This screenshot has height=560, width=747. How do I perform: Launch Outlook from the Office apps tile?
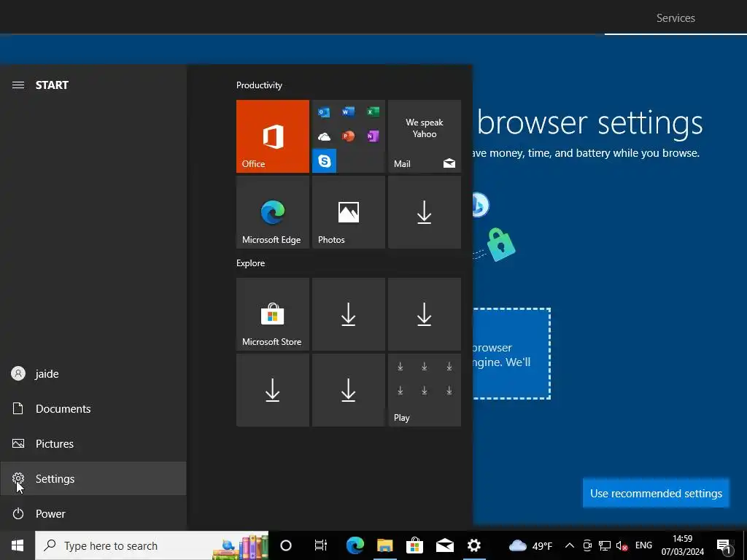[324, 112]
